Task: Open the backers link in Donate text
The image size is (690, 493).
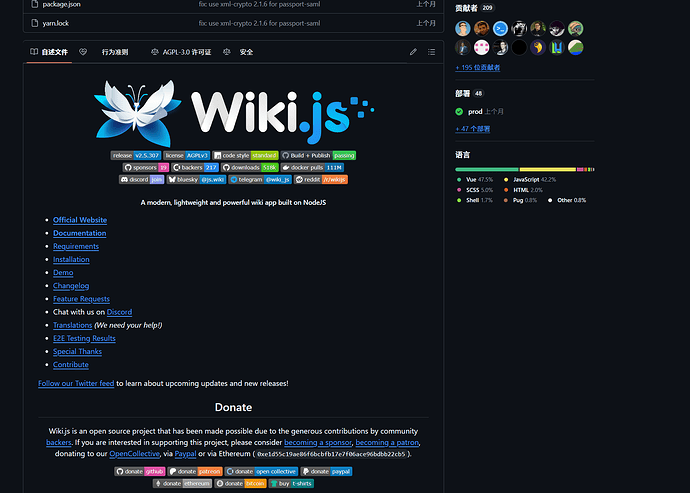Action: pyautogui.click(x=59, y=442)
